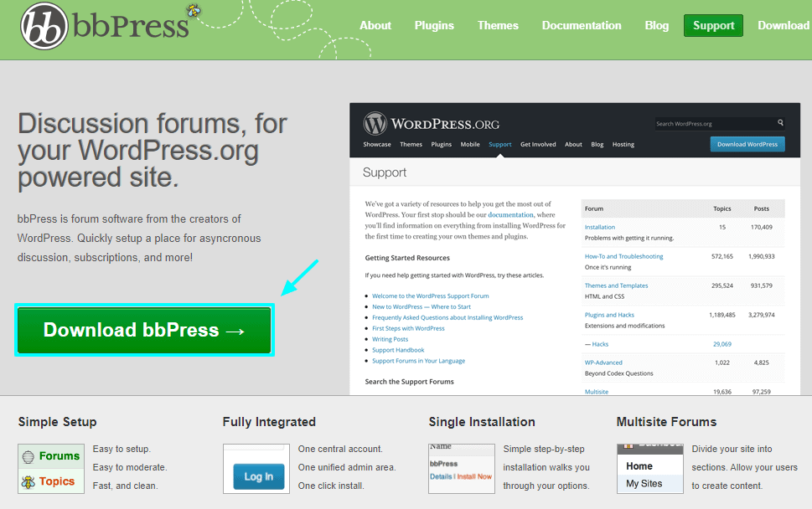Click the search magnifier icon in WordPress.org preview
812x509 pixels.
(780, 122)
